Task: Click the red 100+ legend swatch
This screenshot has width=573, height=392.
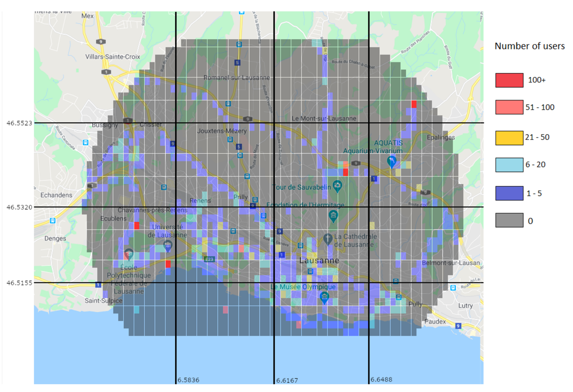Action: [509, 80]
